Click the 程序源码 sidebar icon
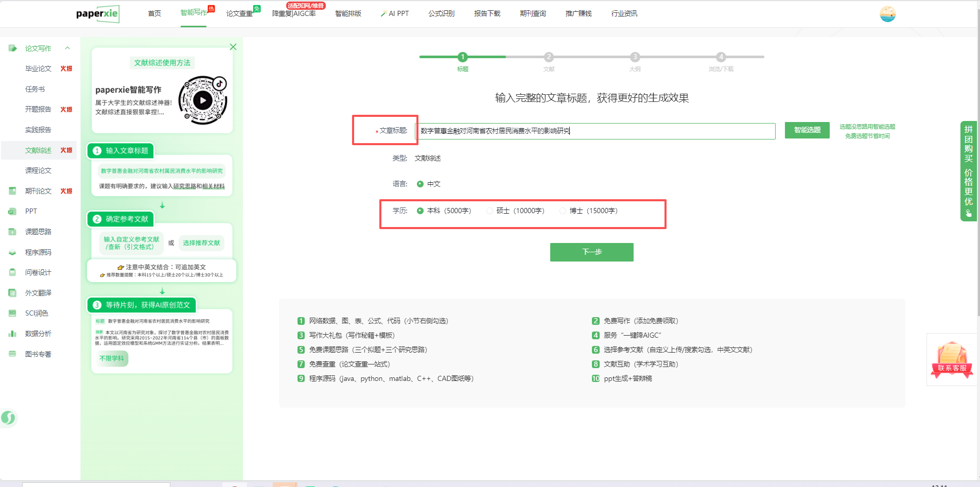The height and width of the screenshot is (487, 980). click(x=12, y=252)
